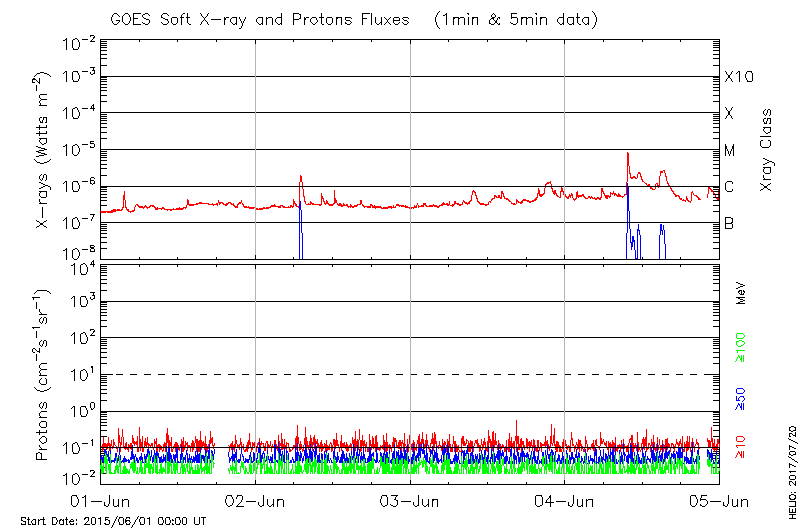The height and width of the screenshot is (530, 800).
Task: Click the M X-ray class label
Action: [730, 151]
